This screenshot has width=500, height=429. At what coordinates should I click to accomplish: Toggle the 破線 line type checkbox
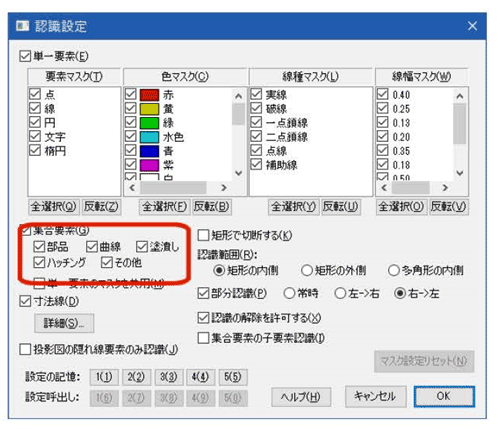(256, 108)
